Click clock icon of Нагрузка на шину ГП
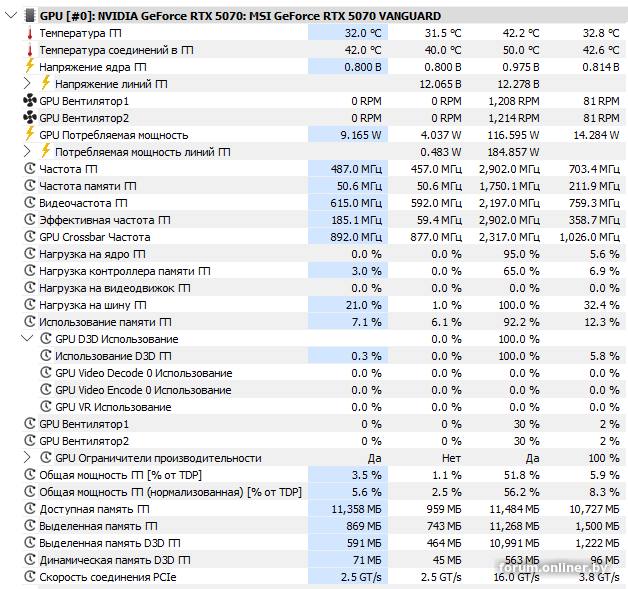Viewport: 628px width, 589px height. coord(30,305)
